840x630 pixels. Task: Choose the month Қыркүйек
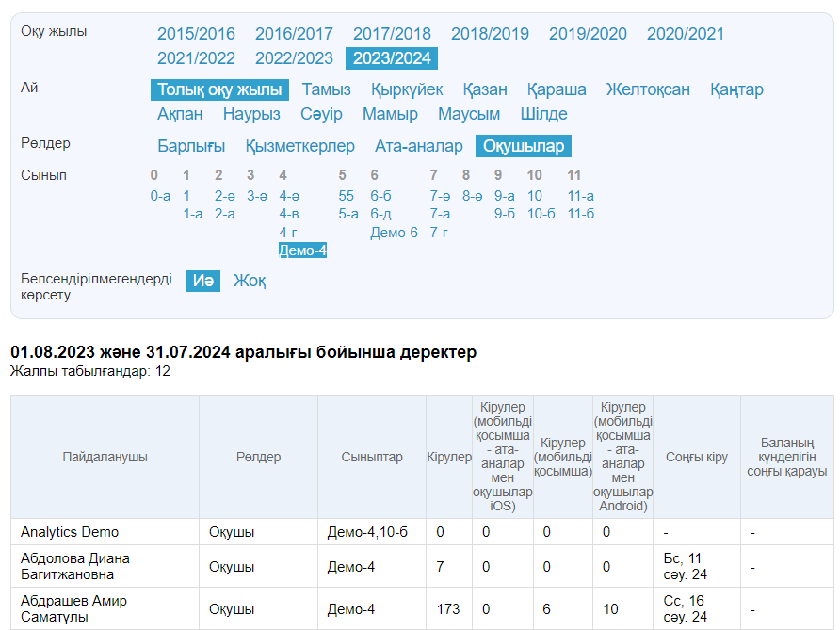tap(407, 89)
